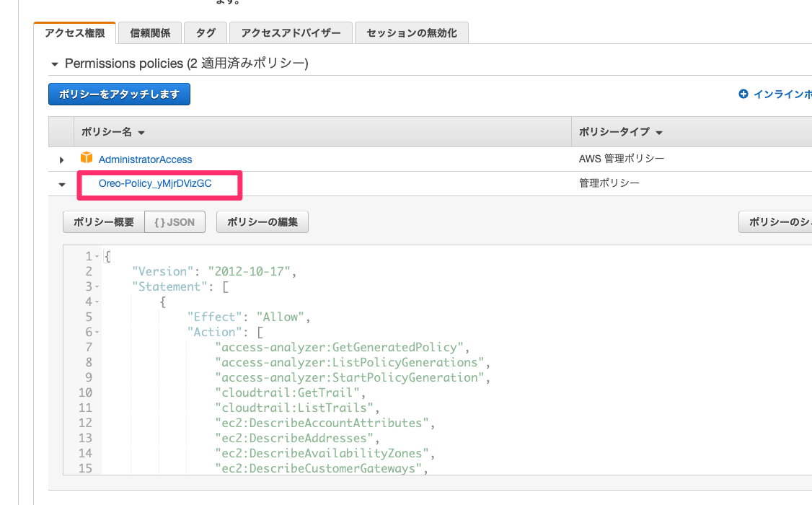Screen dimensions: 812x505
Task: Click the "2012-10-17" value
Action: click(x=249, y=271)
